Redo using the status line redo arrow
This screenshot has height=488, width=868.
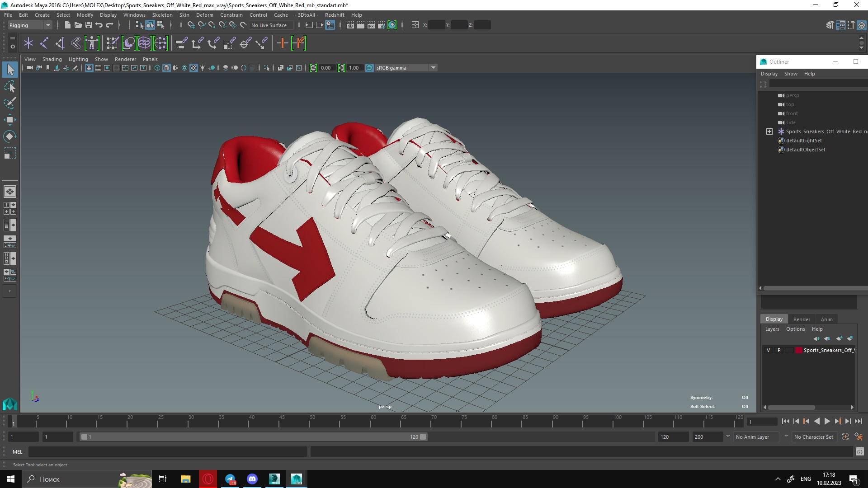tap(109, 25)
